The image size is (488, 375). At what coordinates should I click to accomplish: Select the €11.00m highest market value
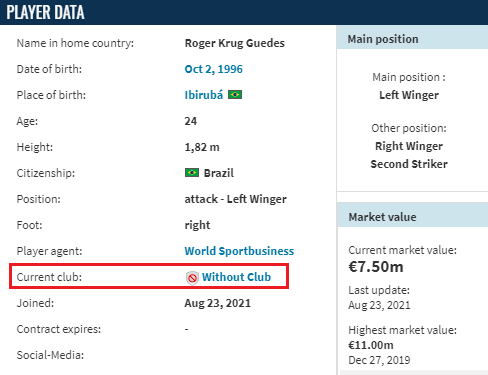coord(371,345)
